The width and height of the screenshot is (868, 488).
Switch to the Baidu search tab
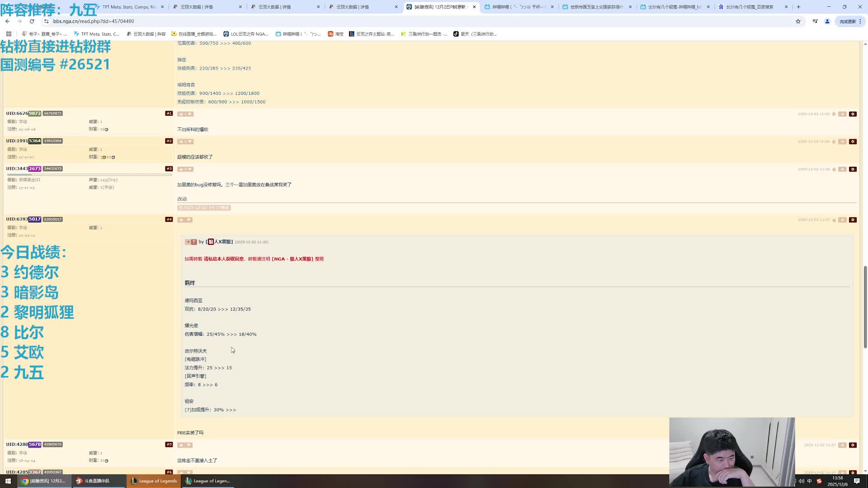(x=749, y=7)
